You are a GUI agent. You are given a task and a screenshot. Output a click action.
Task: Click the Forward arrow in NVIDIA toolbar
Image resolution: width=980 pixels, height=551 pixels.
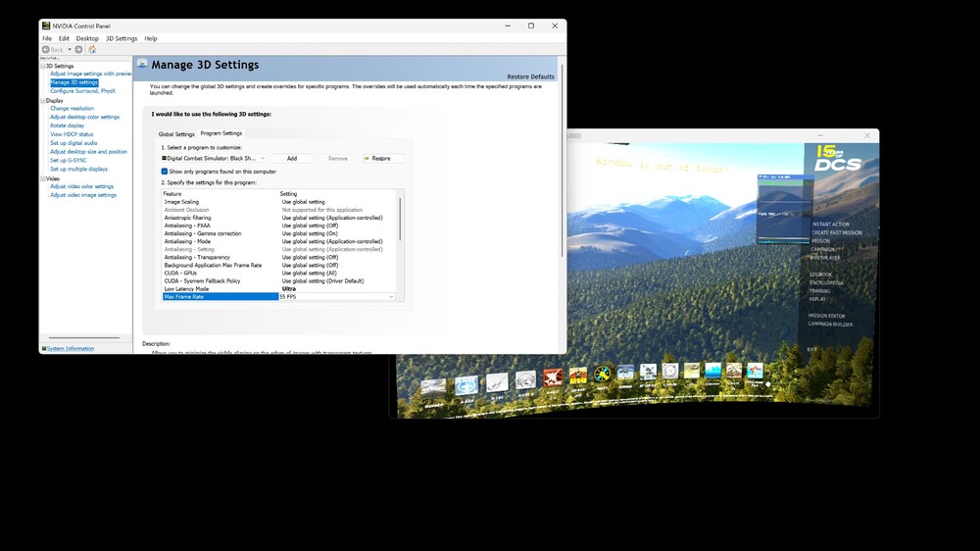(x=78, y=49)
